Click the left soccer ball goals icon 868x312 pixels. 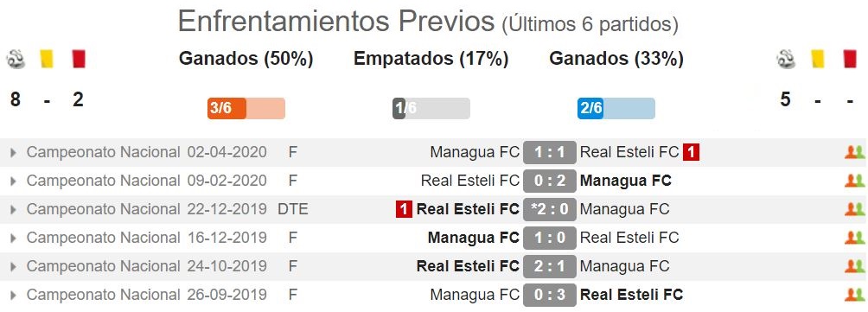pos(16,59)
